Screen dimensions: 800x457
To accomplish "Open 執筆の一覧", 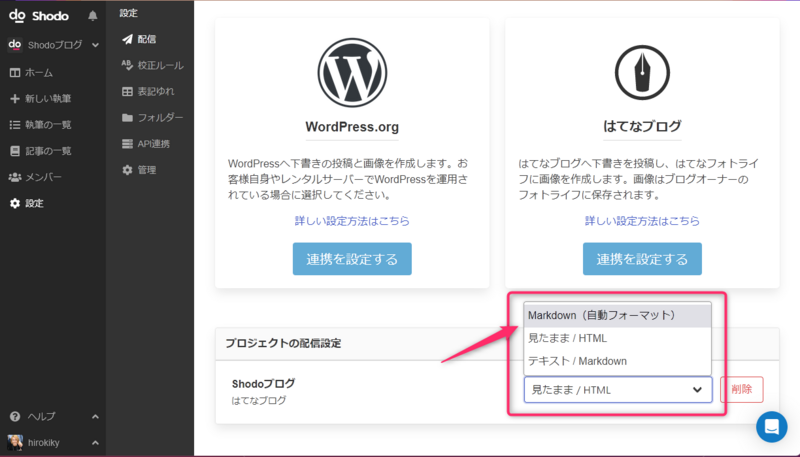I will tap(48, 124).
